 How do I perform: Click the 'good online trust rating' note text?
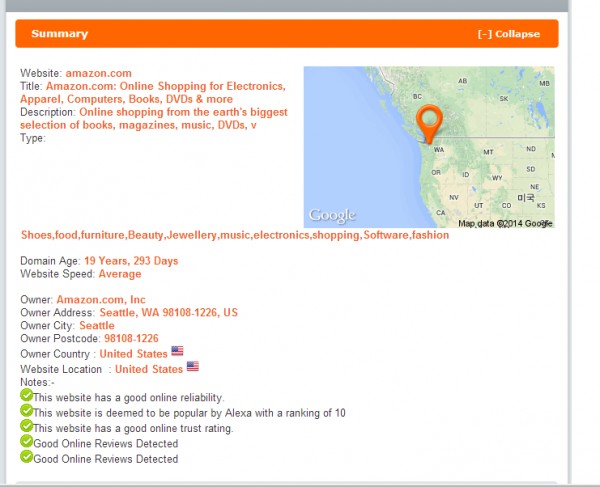133,428
